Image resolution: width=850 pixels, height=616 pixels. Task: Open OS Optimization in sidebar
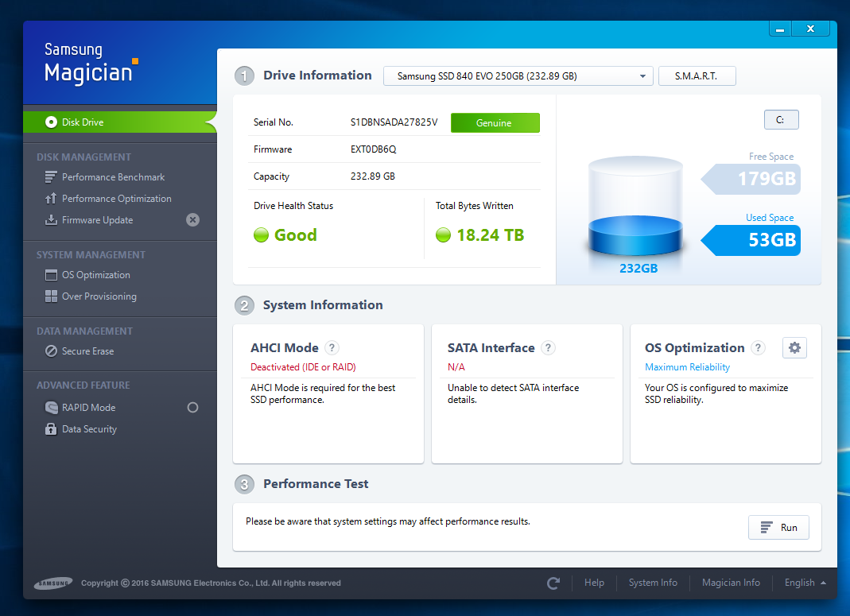(x=96, y=275)
